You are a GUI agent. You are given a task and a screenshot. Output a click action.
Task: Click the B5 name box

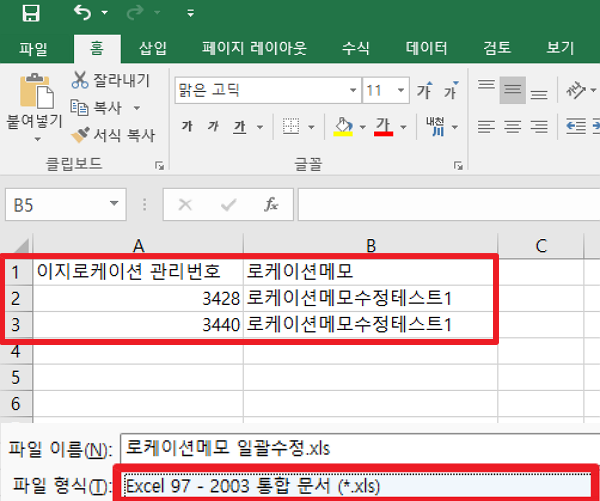pos(55,205)
